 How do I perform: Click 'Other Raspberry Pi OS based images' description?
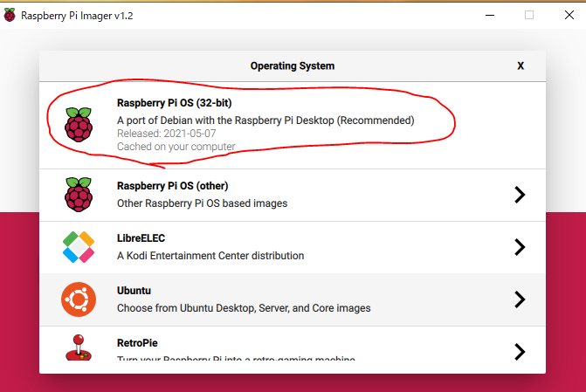tap(203, 203)
